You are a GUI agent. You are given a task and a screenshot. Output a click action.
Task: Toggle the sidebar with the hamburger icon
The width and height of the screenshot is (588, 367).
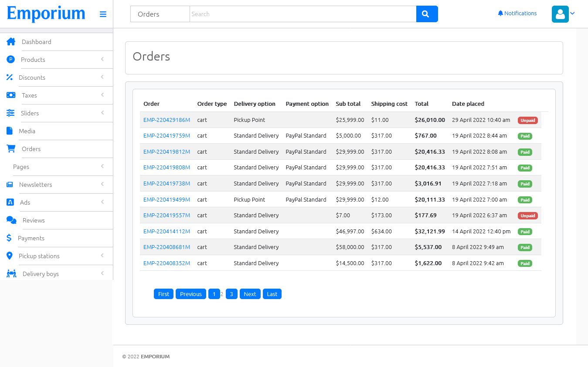click(x=103, y=14)
